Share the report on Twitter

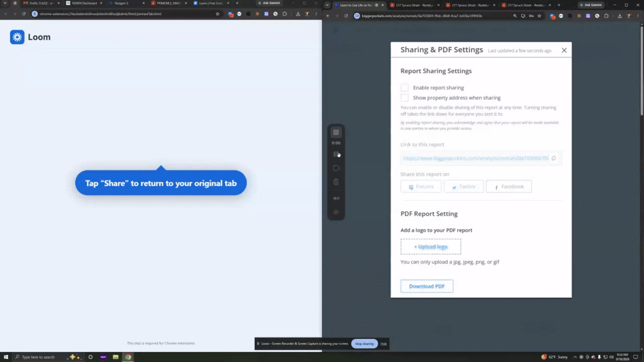(x=464, y=186)
